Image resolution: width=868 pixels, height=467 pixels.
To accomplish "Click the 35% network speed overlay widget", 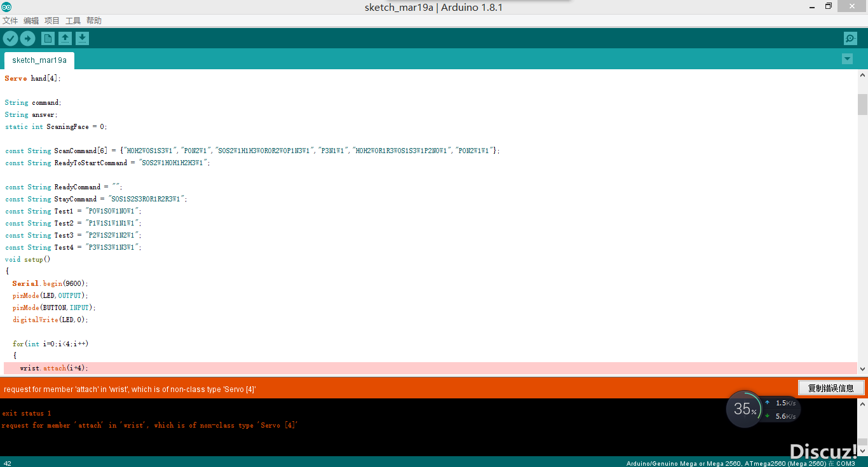I will pyautogui.click(x=744, y=409).
